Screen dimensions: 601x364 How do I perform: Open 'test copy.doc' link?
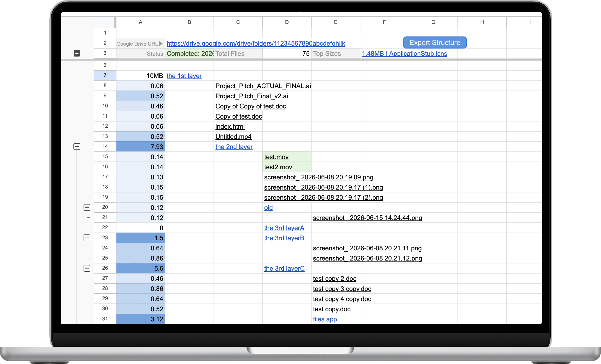(332, 309)
